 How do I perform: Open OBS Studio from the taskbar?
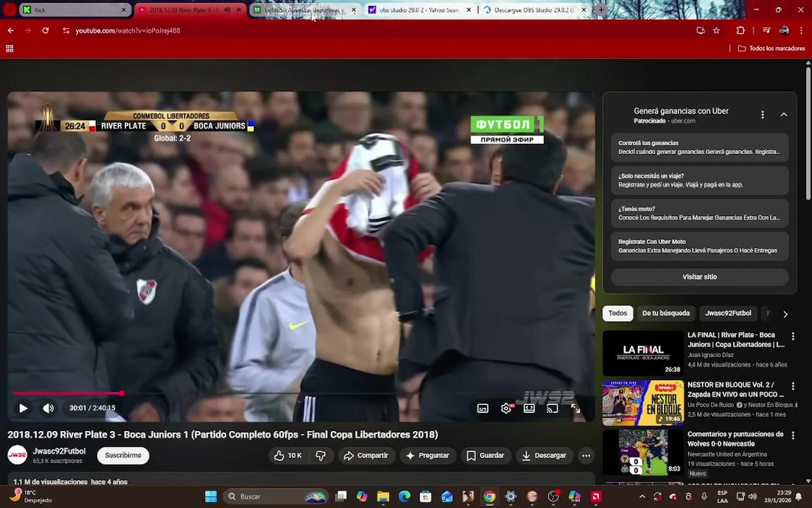click(553, 497)
